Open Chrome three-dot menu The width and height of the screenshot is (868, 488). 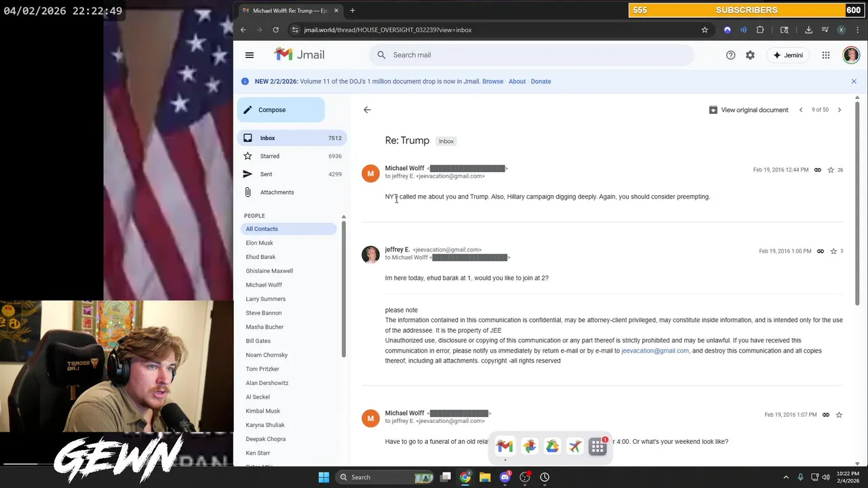858,30
